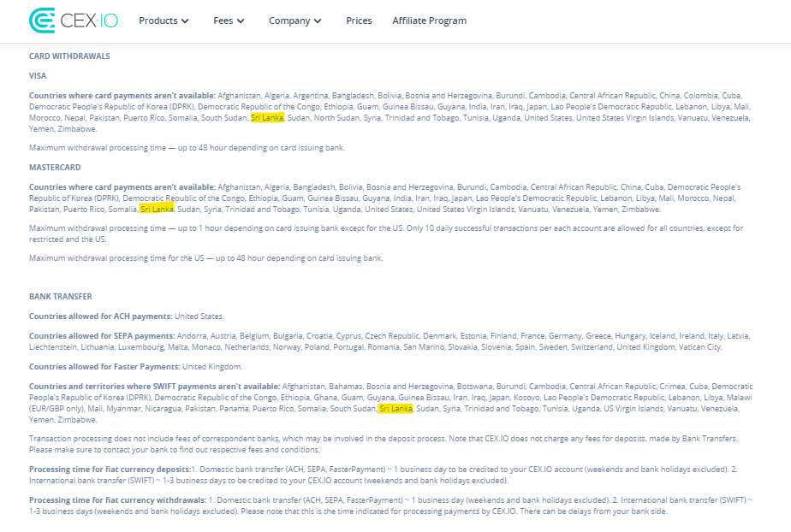Click 'Processing time for fiat currency deposits:' label

point(110,470)
